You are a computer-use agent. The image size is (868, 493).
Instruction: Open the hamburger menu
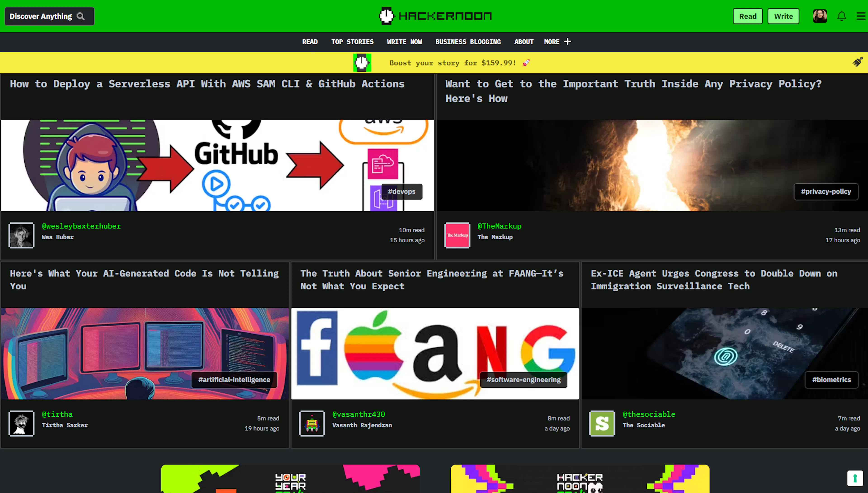(x=861, y=16)
